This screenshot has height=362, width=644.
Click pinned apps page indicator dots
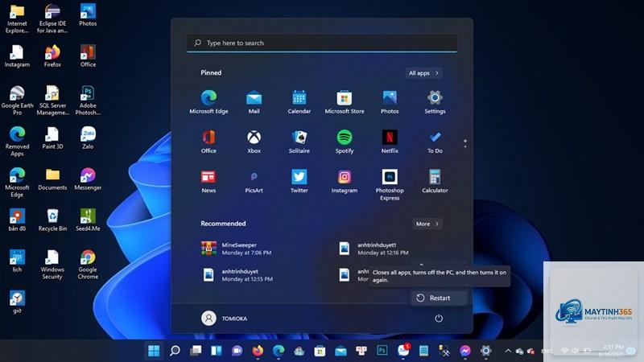tap(465, 143)
